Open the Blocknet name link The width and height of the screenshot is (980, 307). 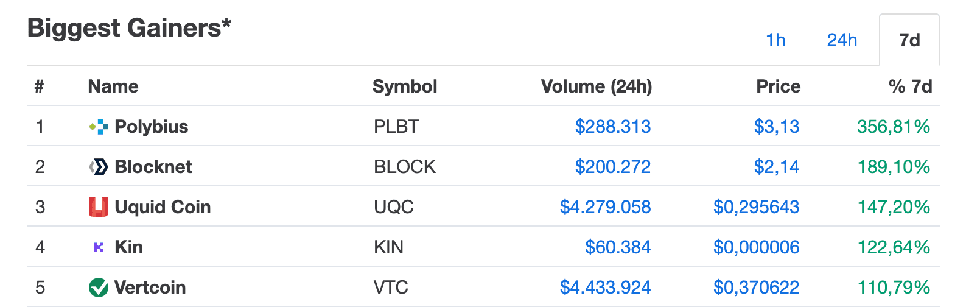[x=153, y=167]
